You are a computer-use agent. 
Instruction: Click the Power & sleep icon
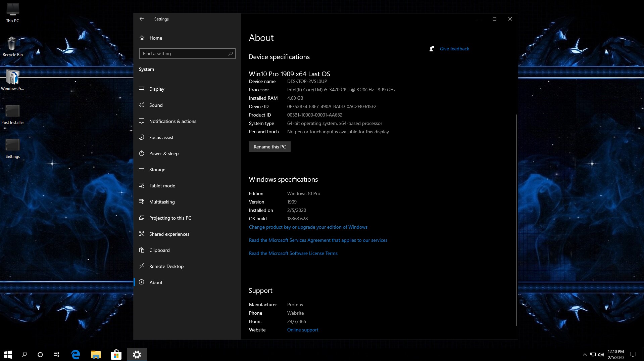[142, 153]
